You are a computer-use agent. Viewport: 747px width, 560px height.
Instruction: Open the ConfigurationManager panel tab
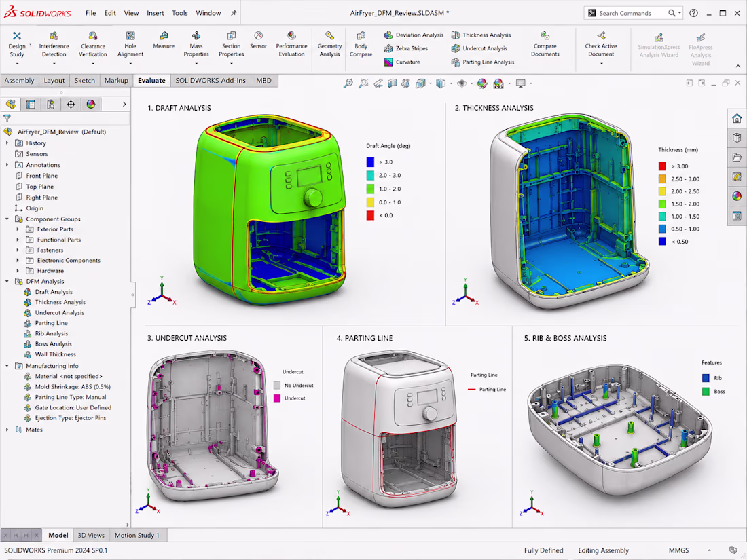(x=50, y=105)
